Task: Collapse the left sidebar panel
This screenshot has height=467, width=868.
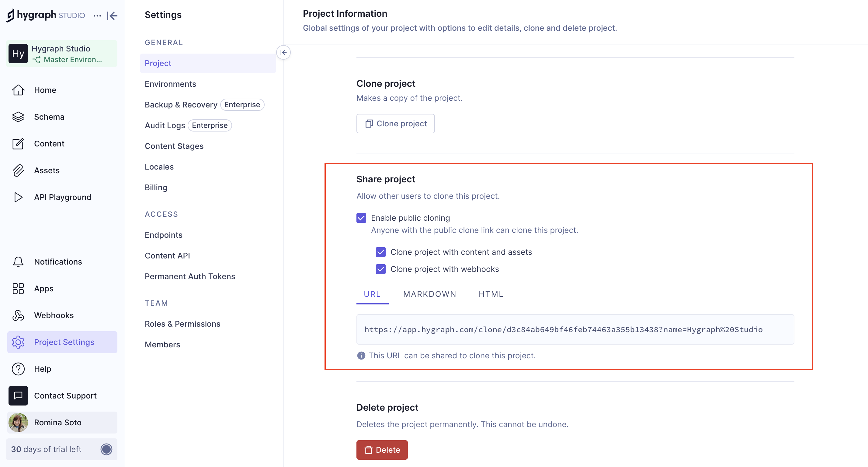Action: click(112, 16)
